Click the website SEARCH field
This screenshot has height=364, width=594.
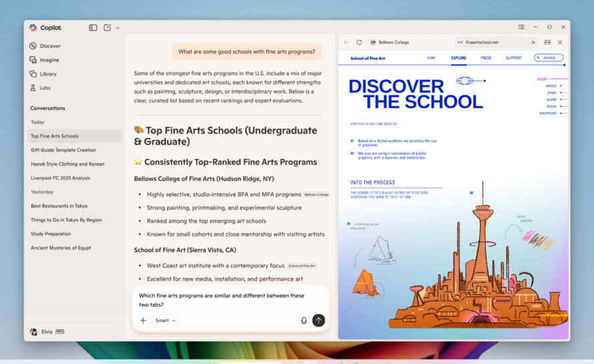pyautogui.click(x=549, y=58)
